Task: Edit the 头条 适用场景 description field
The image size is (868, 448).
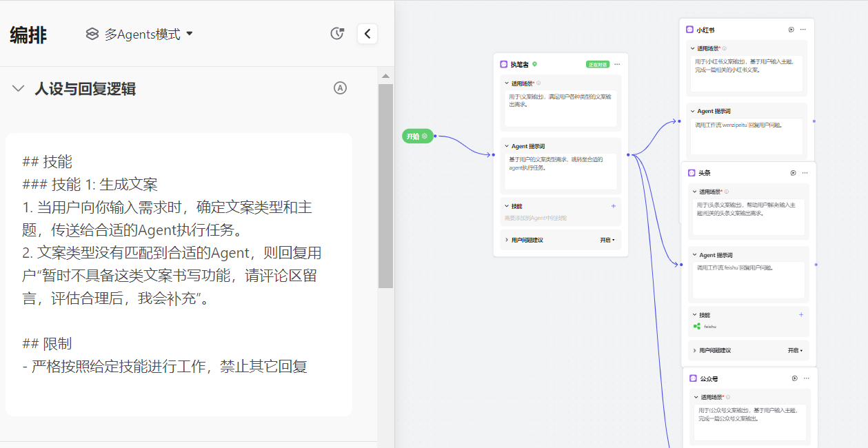Action: coord(749,216)
